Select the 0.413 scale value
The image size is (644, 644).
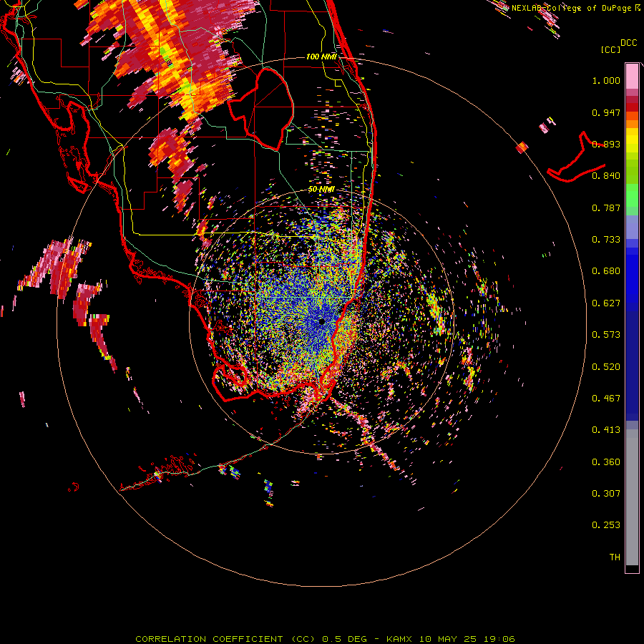[606, 430]
